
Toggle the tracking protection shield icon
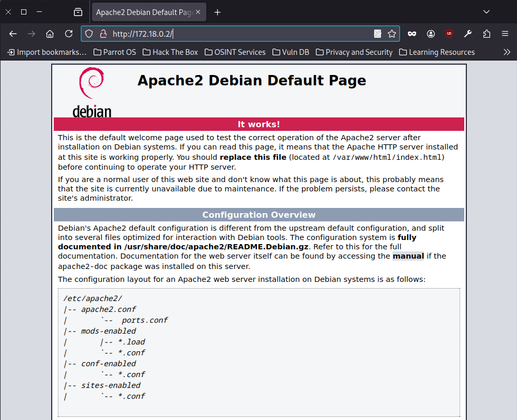[x=89, y=34]
